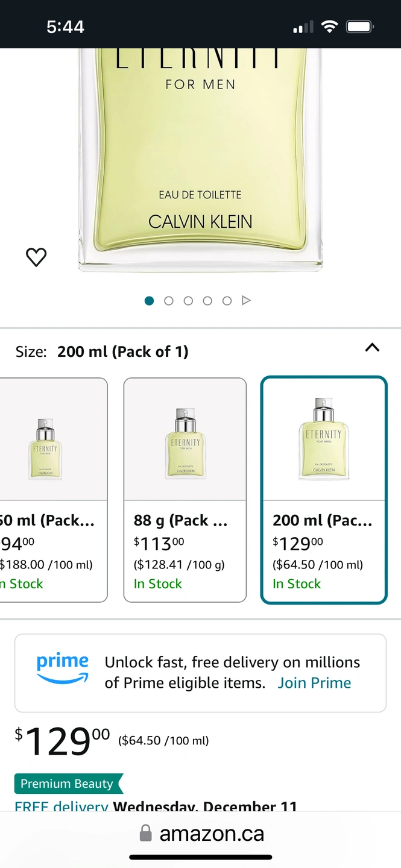401x868 pixels.
Task: Tap the battery status icon
Action: tap(360, 27)
